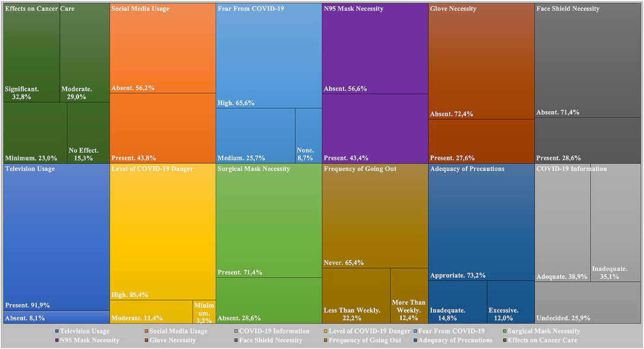Viewport: 644px width, 349px height.
Task: Click the "Adequate. 38,9%" information cell
Action: pos(562,223)
